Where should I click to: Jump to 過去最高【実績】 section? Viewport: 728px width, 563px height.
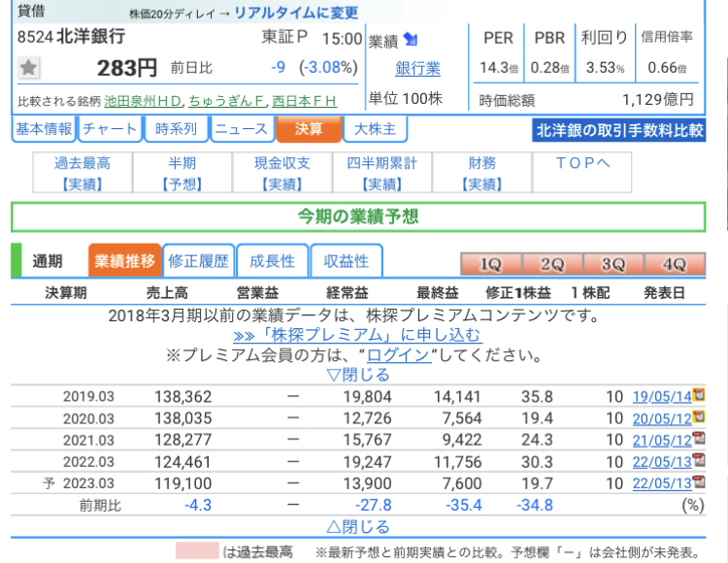point(83,173)
